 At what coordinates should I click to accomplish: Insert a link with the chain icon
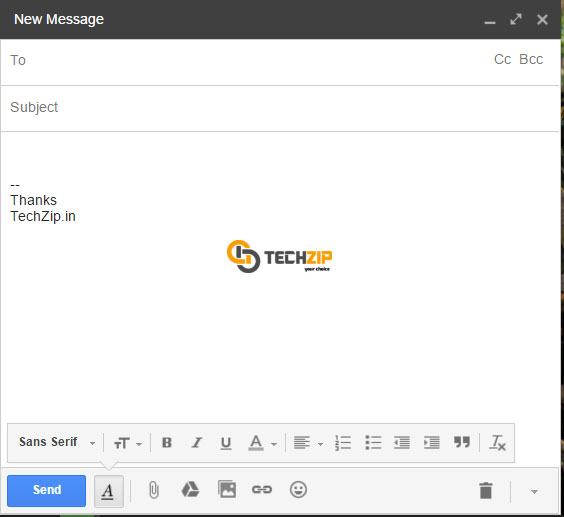tap(262, 489)
